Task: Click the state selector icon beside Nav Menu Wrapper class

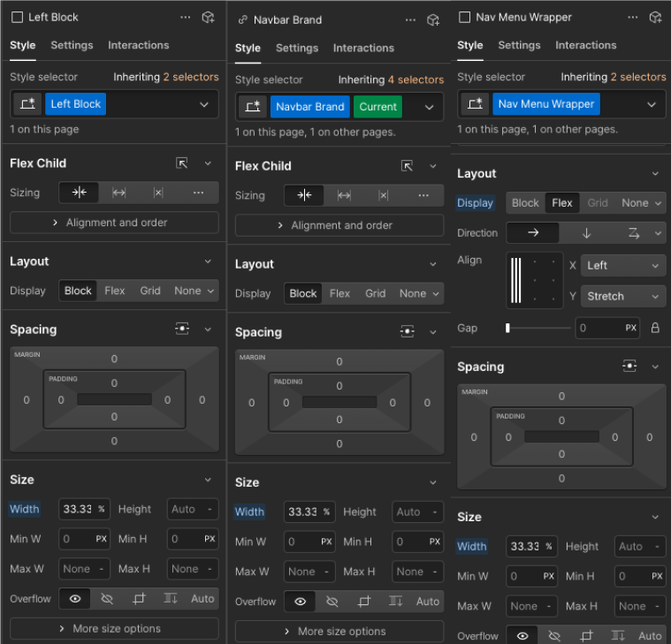Action: (x=475, y=104)
